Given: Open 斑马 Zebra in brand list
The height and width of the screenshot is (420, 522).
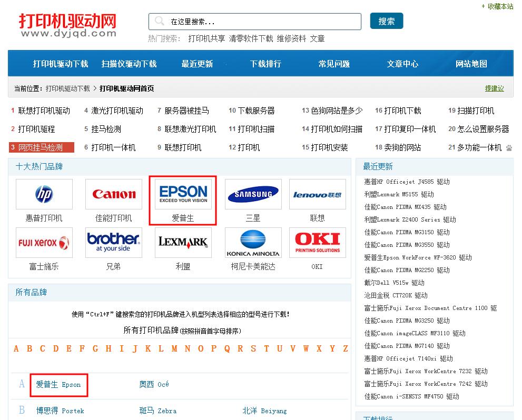Looking at the screenshot, I should tap(158, 411).
